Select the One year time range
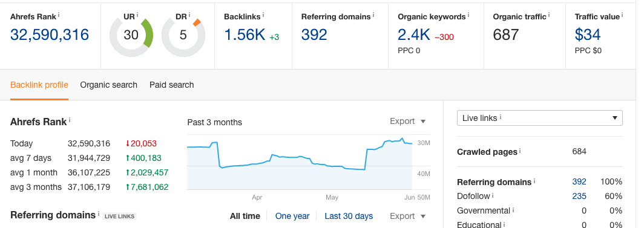This screenshot has width=644, height=228. pyautogui.click(x=292, y=216)
